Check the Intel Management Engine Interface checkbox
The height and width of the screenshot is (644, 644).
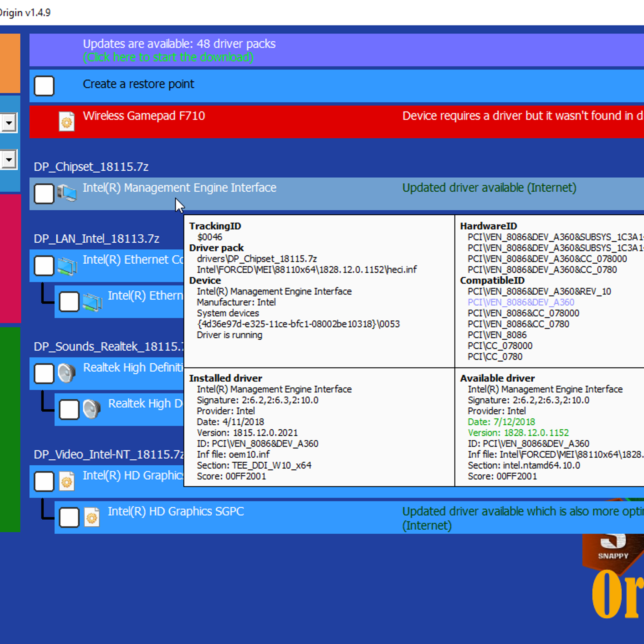coord(44,194)
